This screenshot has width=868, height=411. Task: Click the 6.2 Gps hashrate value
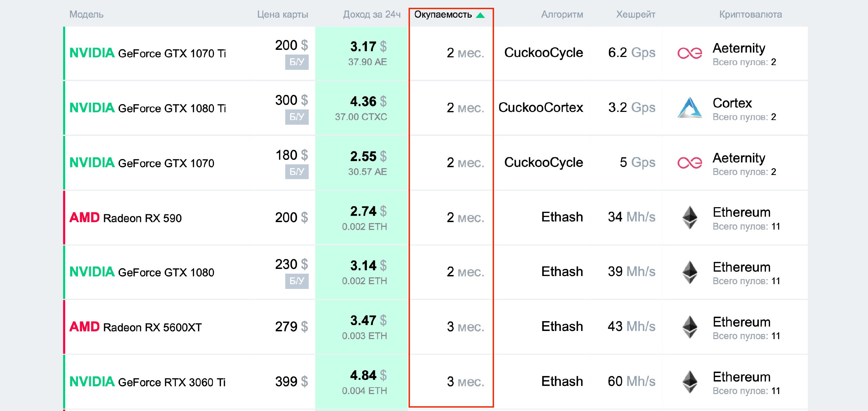pyautogui.click(x=632, y=53)
